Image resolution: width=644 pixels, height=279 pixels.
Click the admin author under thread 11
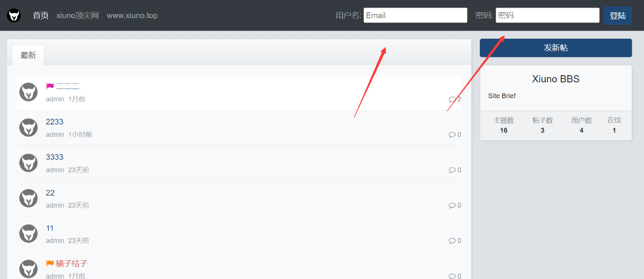55,241
